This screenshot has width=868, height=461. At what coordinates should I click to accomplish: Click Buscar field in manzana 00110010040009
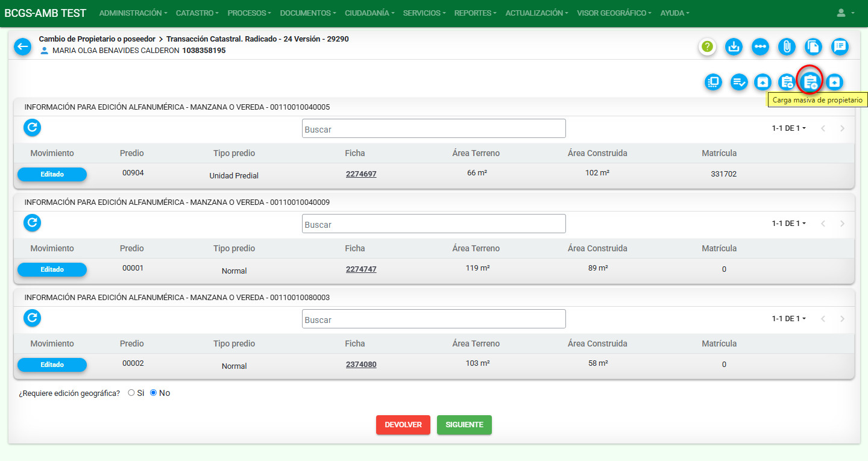[433, 224]
